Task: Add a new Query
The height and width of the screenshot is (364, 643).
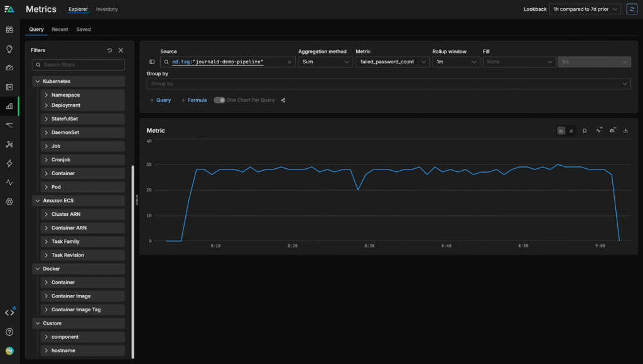Action: pos(160,100)
